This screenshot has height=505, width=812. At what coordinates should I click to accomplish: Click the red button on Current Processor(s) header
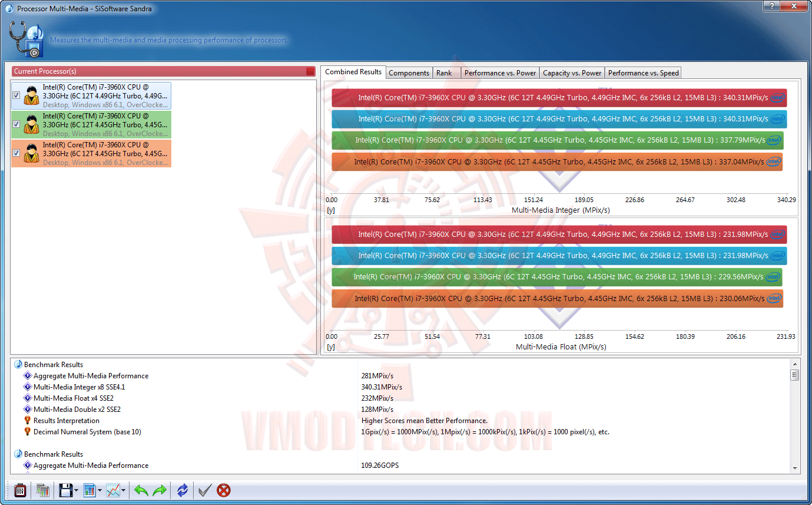point(310,71)
